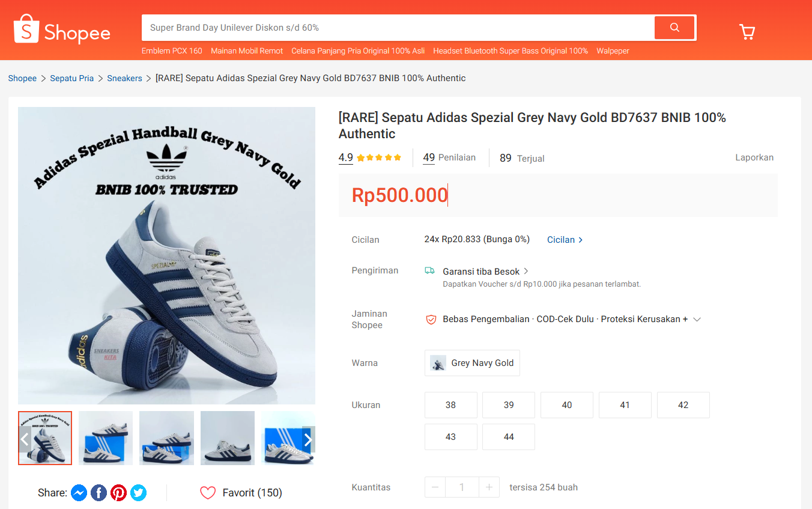This screenshot has width=812, height=509.
Task: Share product on Twitter
Action: point(138,493)
